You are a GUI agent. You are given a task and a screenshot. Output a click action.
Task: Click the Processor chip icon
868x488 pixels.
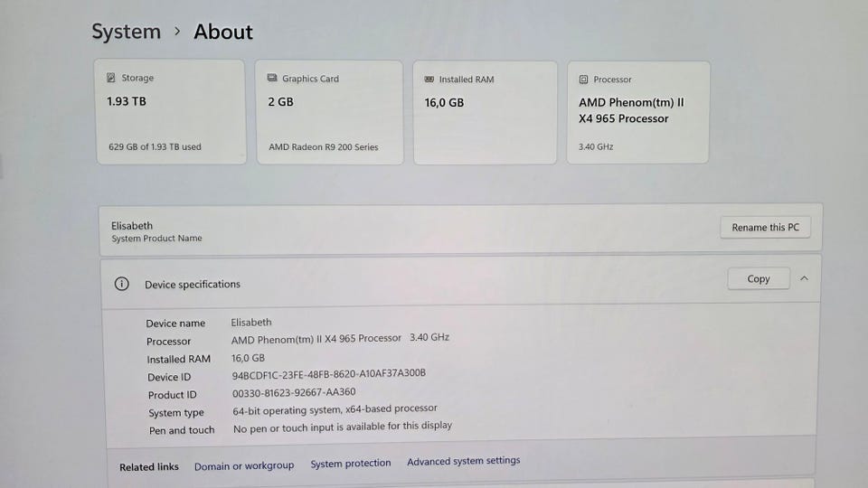coord(583,80)
